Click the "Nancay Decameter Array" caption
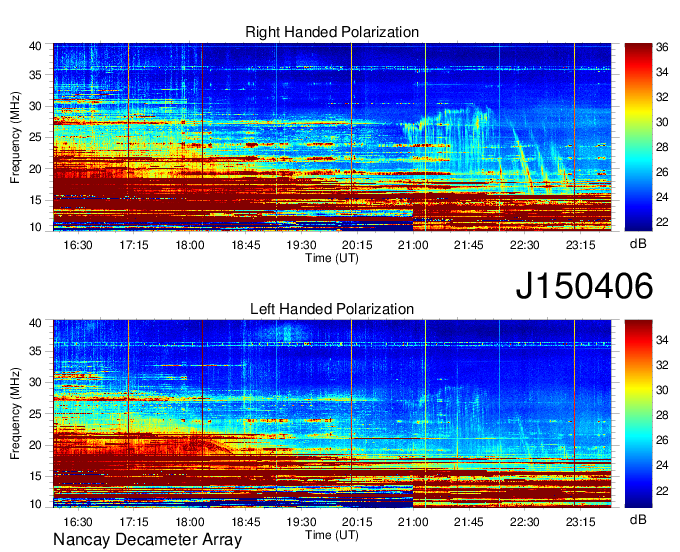The image size is (680, 552). [147, 539]
